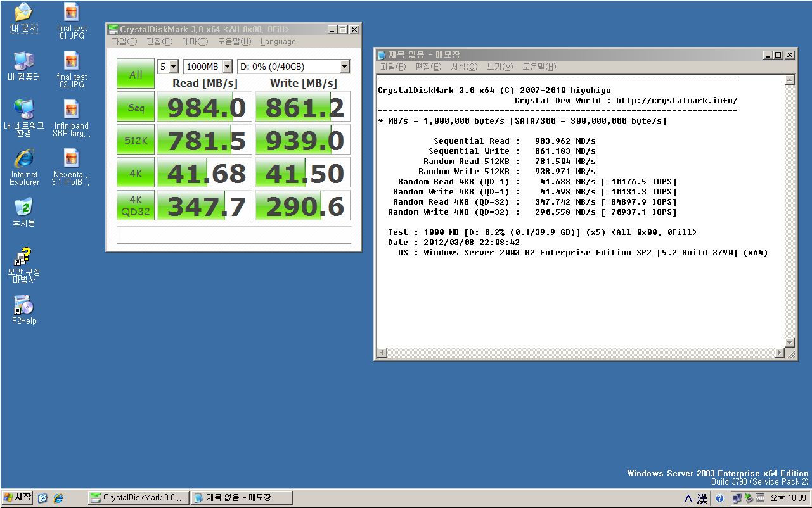Start the 4K benchmark test
Viewport: 812px width, 508px height.
136,173
